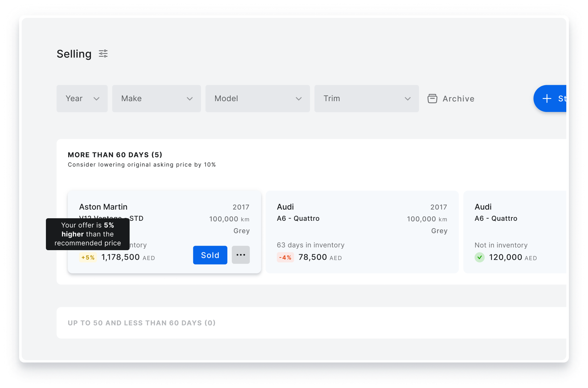Open Aston Martin card's three-dot menu
This screenshot has height=388, width=588.
pos(241,255)
